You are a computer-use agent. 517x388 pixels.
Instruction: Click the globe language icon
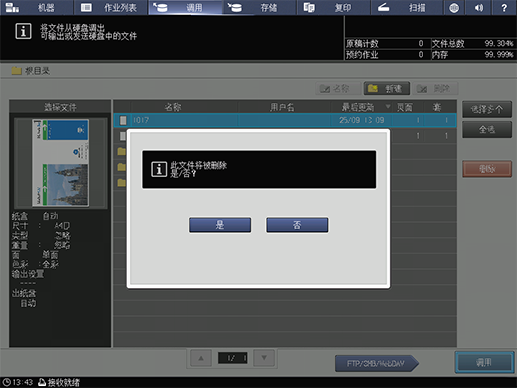[x=454, y=8]
